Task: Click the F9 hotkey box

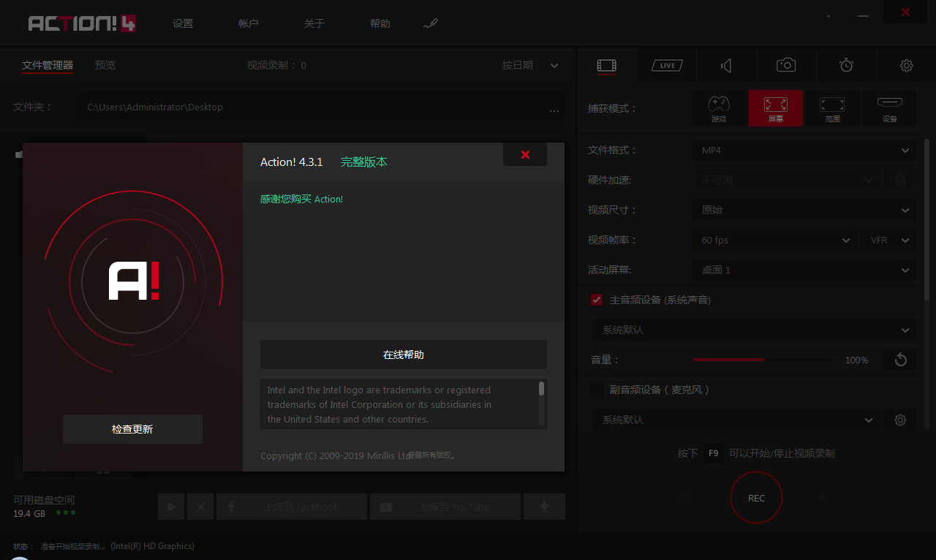Action: [714, 453]
